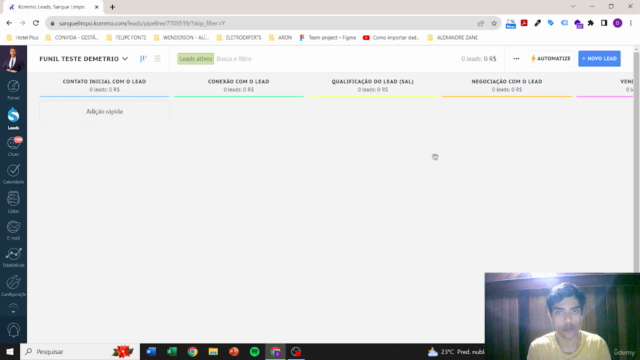Click the address bar URL
Image resolution: width=640 pixels, height=360 pixels.
coord(142,23)
